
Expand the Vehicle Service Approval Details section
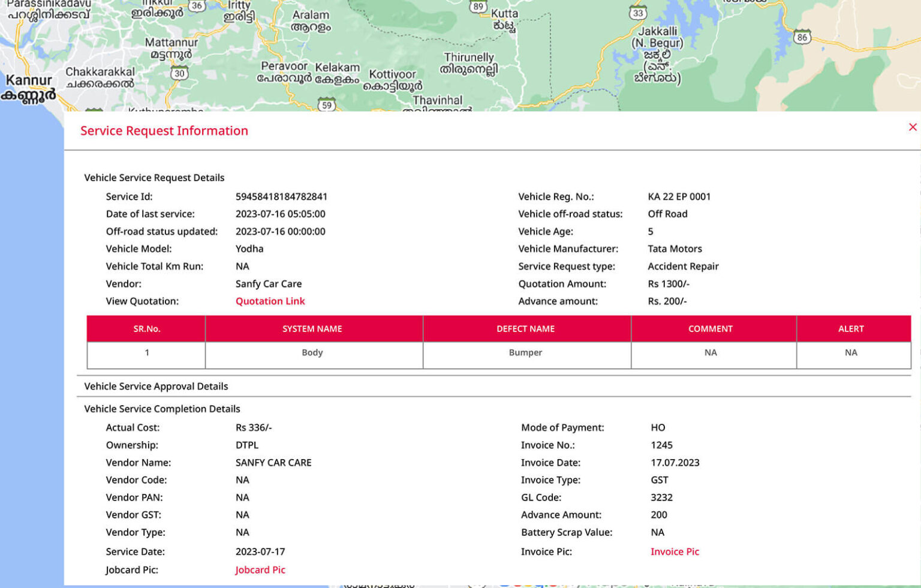point(156,386)
